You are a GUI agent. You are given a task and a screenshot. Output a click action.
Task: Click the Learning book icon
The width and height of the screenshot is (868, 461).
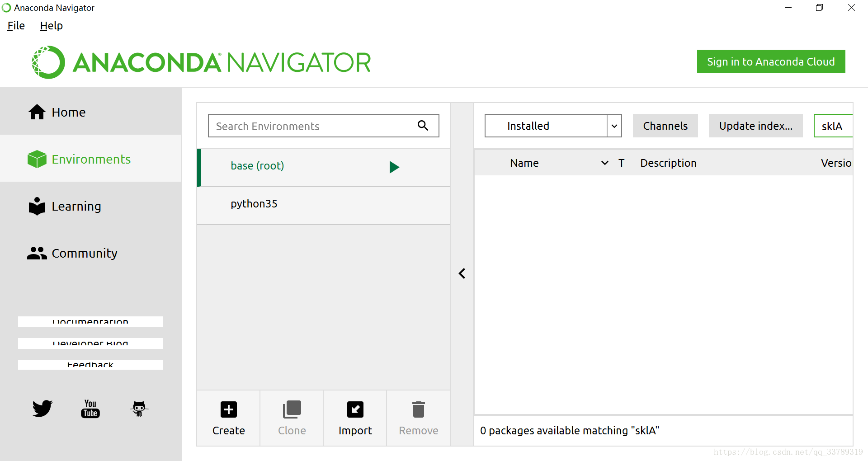tap(37, 206)
